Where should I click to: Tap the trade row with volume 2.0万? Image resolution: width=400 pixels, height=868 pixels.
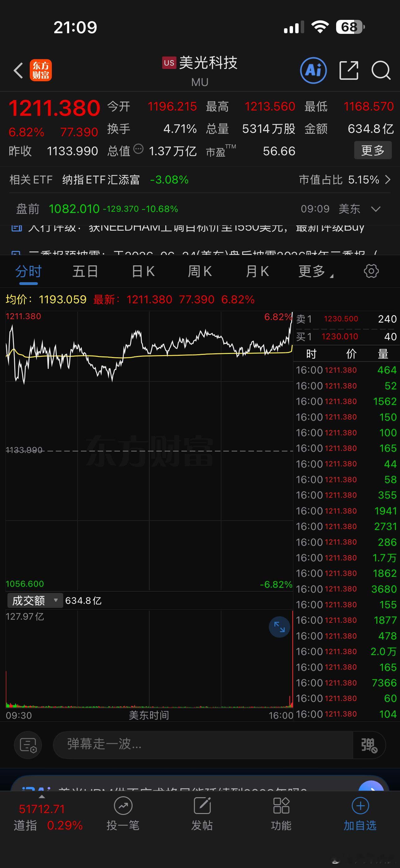346,651
